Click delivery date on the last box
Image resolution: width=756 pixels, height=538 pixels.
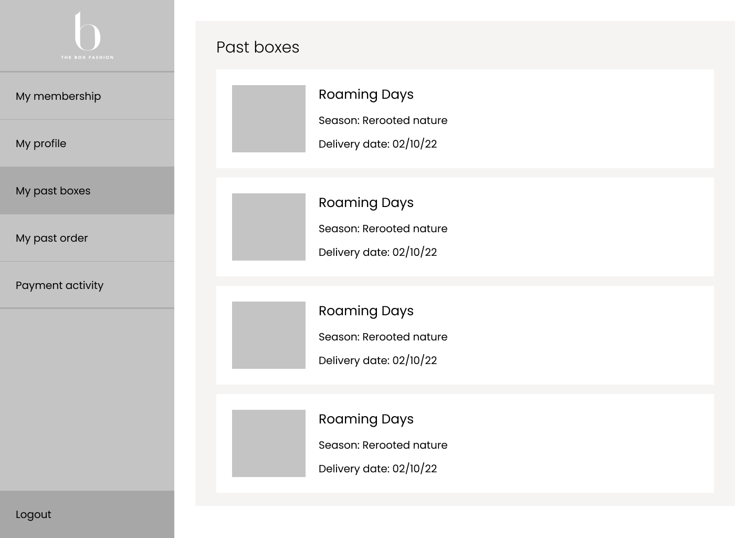tap(378, 468)
